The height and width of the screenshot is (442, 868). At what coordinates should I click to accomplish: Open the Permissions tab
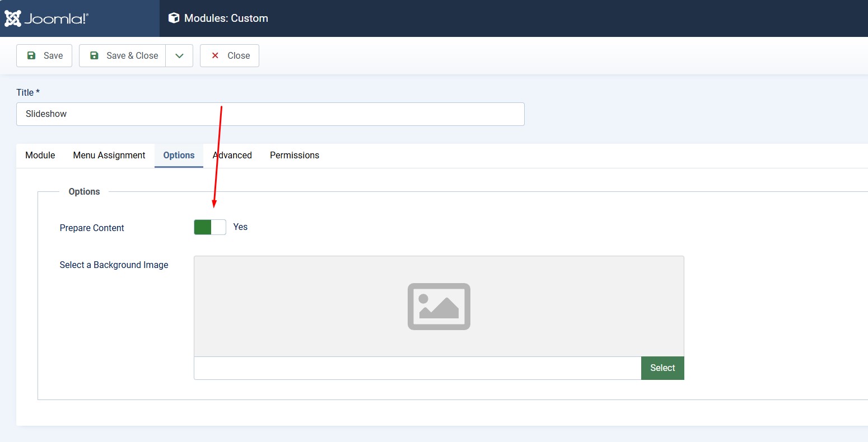[x=295, y=156]
